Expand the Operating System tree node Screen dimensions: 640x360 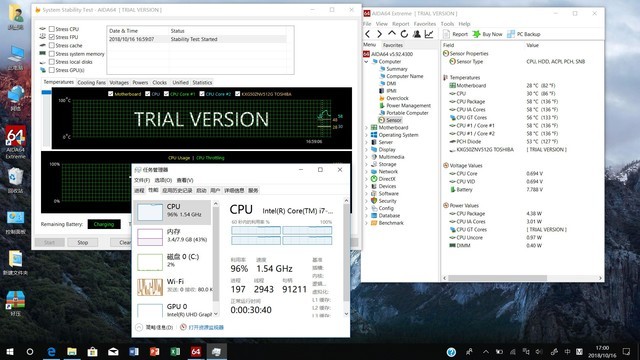[x=366, y=135]
